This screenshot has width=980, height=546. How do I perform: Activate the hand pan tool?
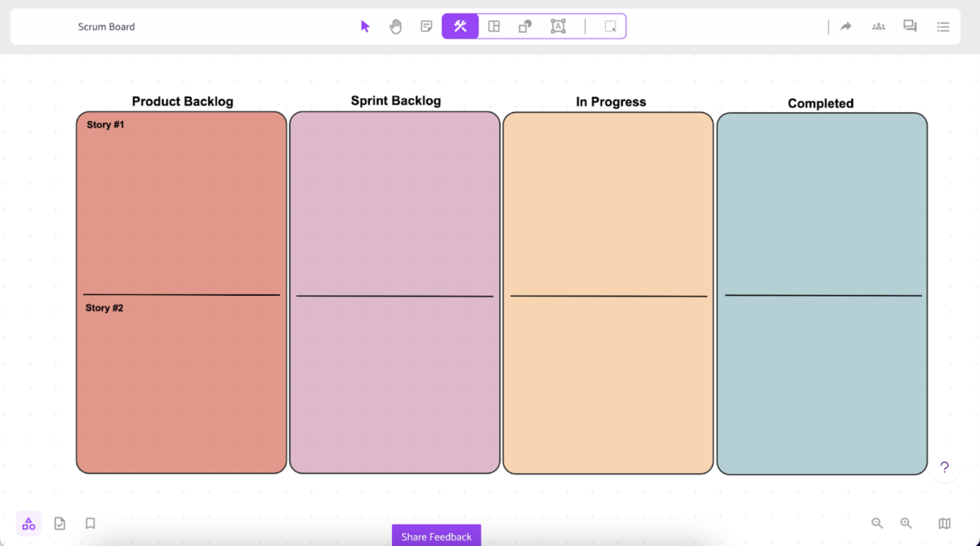(396, 25)
